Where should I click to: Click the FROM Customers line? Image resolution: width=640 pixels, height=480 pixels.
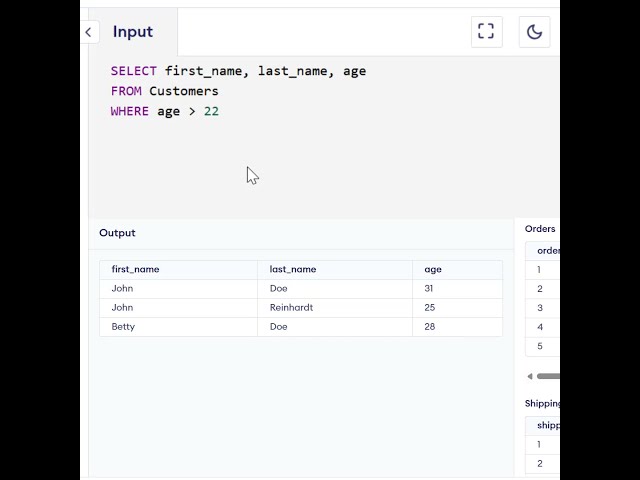[164, 91]
